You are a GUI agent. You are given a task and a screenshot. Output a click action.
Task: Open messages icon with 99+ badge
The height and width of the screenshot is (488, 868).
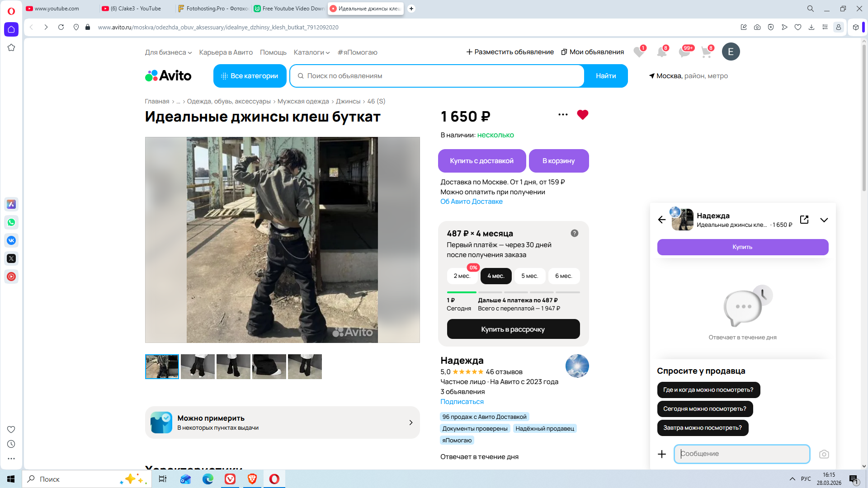pyautogui.click(x=684, y=52)
